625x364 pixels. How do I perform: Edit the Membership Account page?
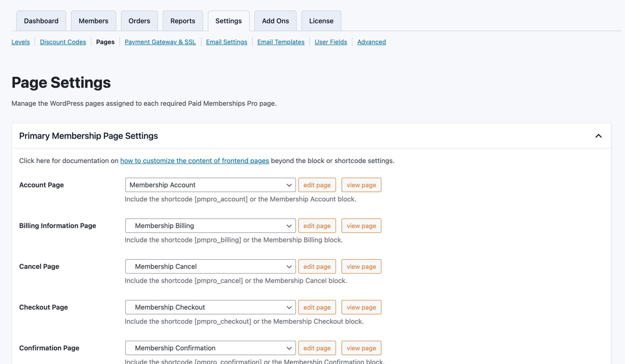tap(317, 185)
